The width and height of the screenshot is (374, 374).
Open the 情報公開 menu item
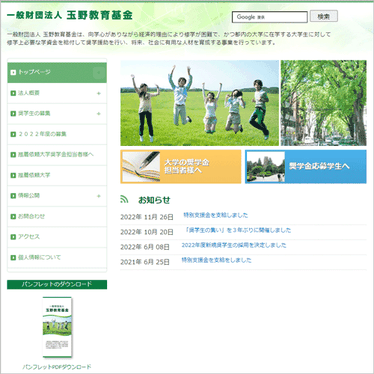(x=57, y=196)
